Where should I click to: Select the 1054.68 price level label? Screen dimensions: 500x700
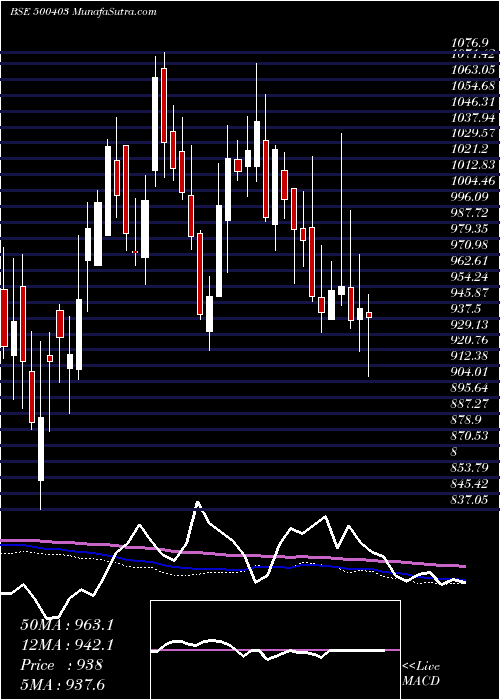coord(473,86)
